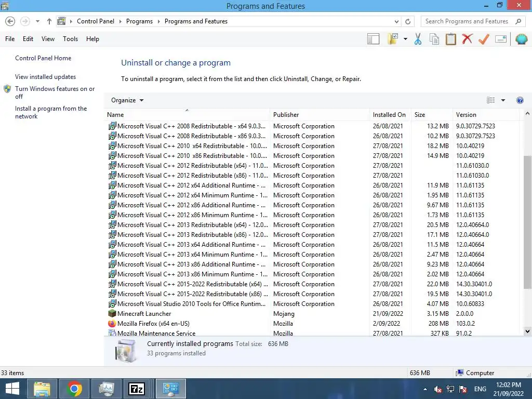Image resolution: width=532 pixels, height=399 pixels.
Task: Open 7-Zip from the taskbar
Action: [137, 389]
